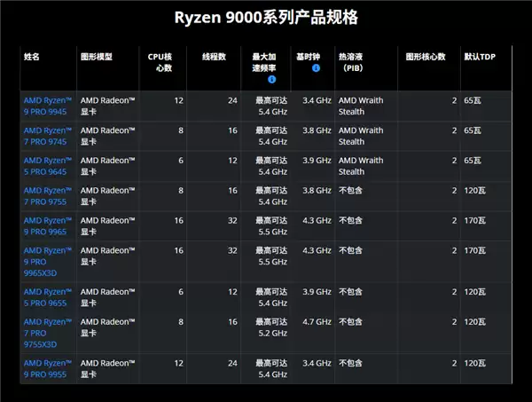The image size is (532, 402).
Task: Click the CPU核心数 column header
Action: [160, 62]
